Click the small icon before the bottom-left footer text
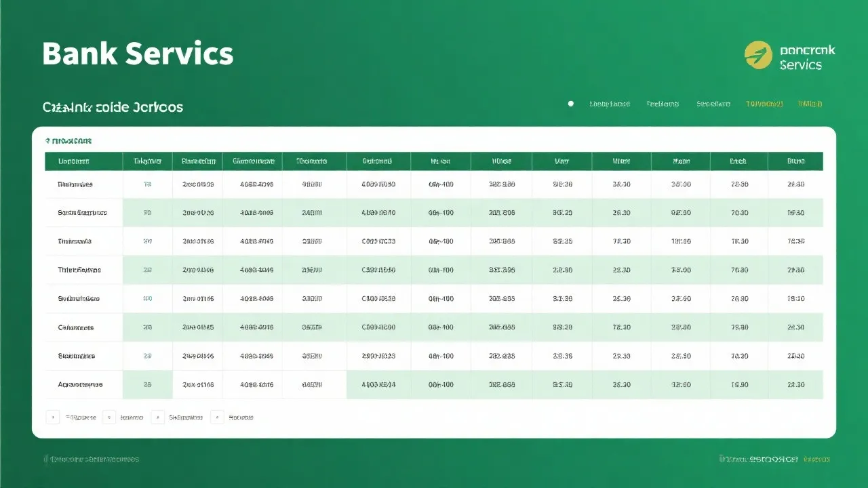Viewport: 868px width, 488px height. pyautogui.click(x=46, y=459)
